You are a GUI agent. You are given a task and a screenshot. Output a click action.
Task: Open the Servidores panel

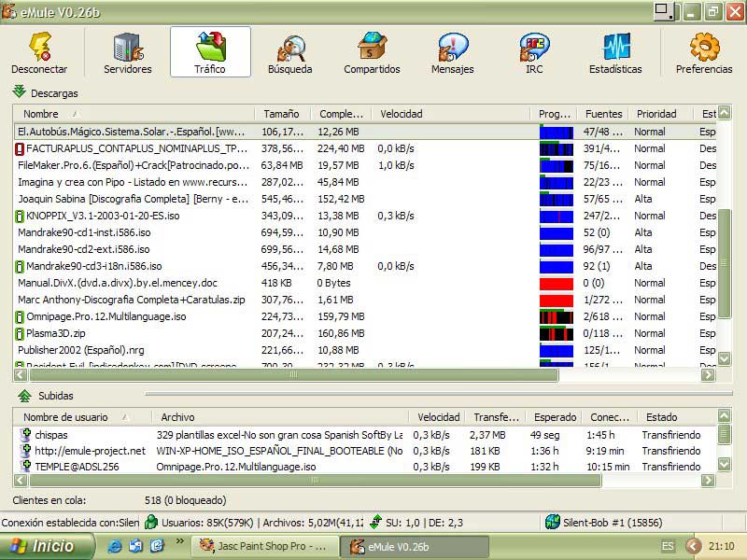click(128, 52)
